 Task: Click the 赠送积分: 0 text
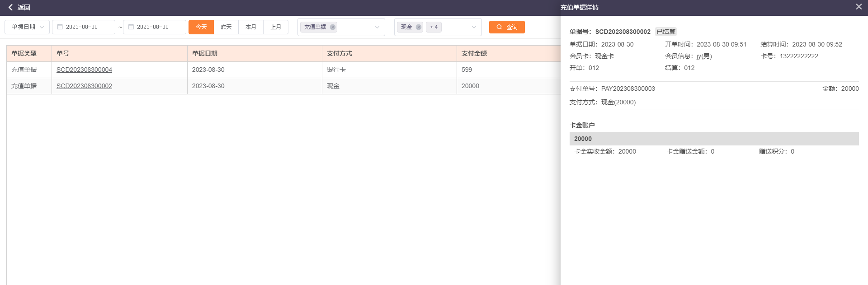pos(776,151)
